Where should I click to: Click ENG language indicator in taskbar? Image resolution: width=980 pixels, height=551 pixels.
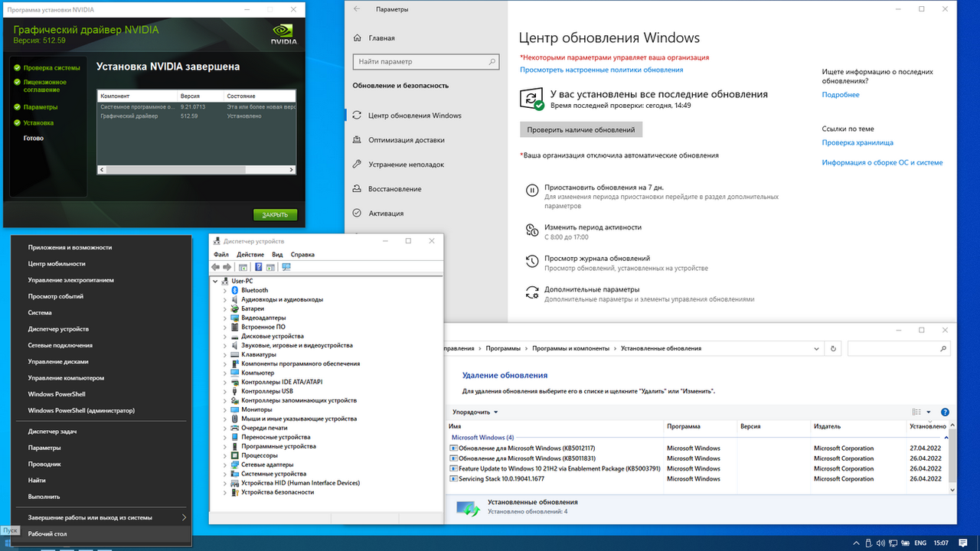920,543
